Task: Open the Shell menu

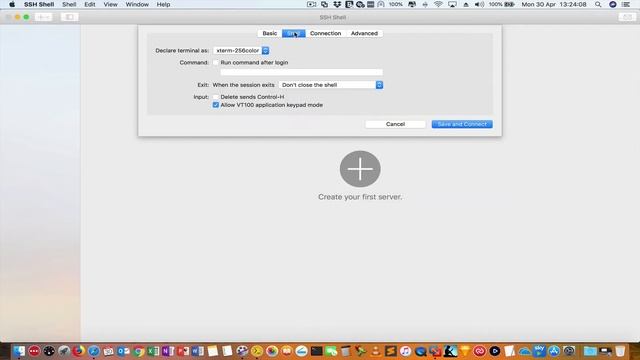Action: pyautogui.click(x=69, y=4)
